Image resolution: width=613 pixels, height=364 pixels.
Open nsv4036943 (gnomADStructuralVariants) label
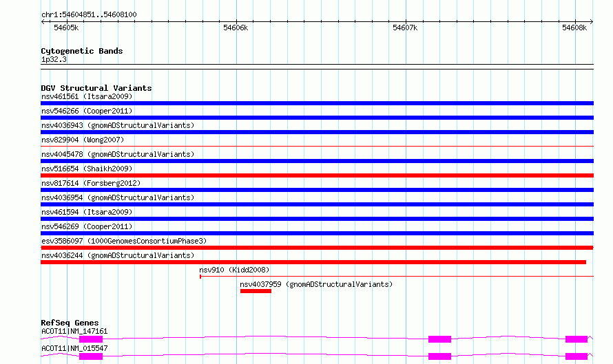(118, 125)
